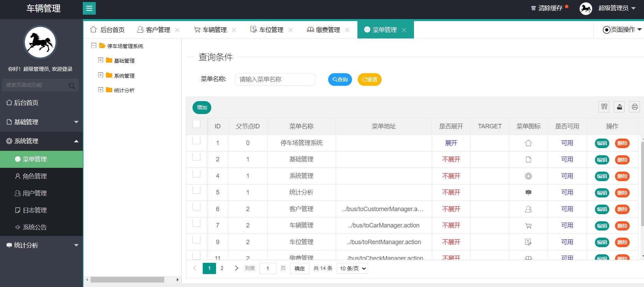
Task: Check the row 客户管理 checkbox
Action: pyautogui.click(x=197, y=206)
